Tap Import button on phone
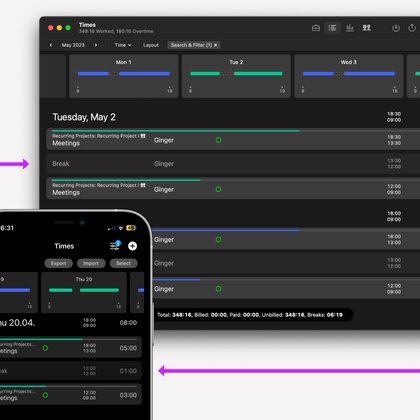420x420 pixels. tap(91, 263)
